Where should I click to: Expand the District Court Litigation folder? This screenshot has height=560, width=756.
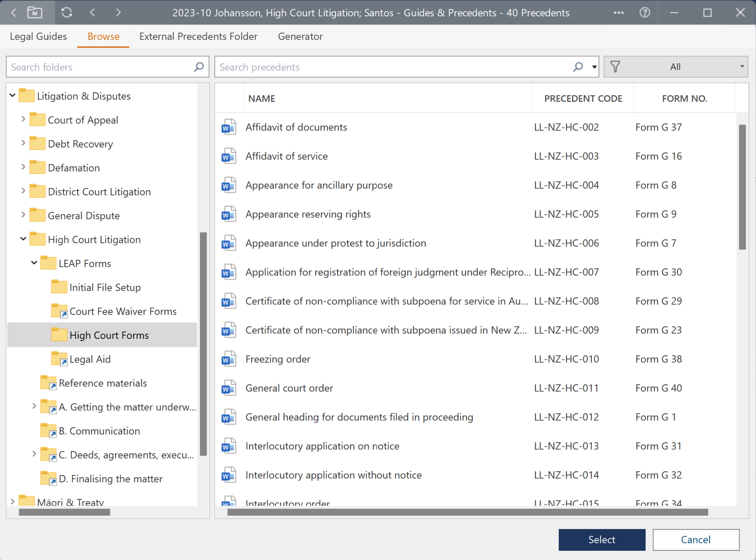23,191
